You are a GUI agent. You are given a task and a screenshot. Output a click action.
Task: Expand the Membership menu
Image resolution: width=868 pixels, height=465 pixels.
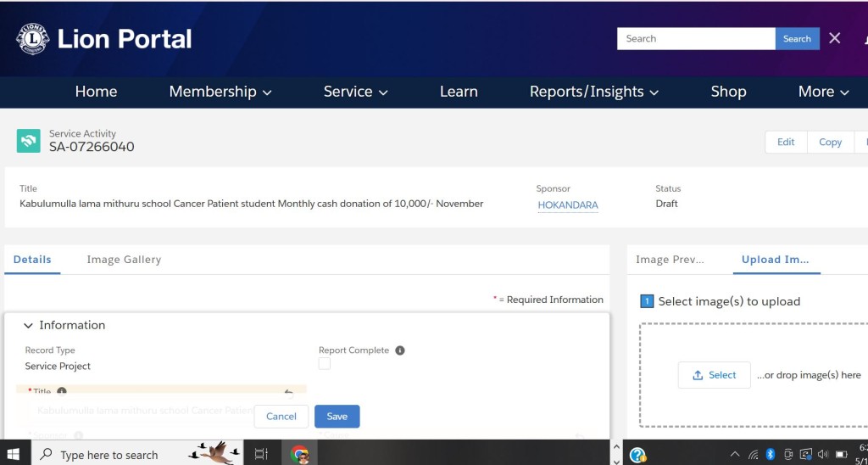(x=220, y=92)
